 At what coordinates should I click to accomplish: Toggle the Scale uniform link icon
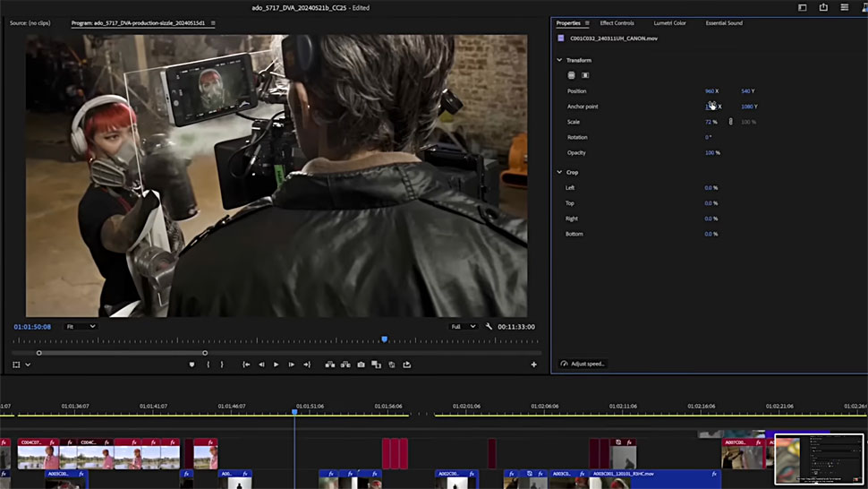(731, 122)
